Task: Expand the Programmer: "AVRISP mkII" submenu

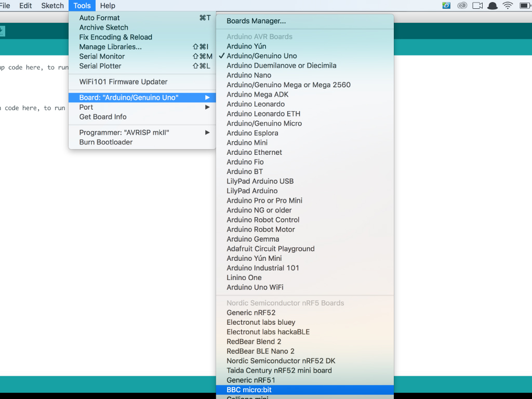Action: [142, 132]
